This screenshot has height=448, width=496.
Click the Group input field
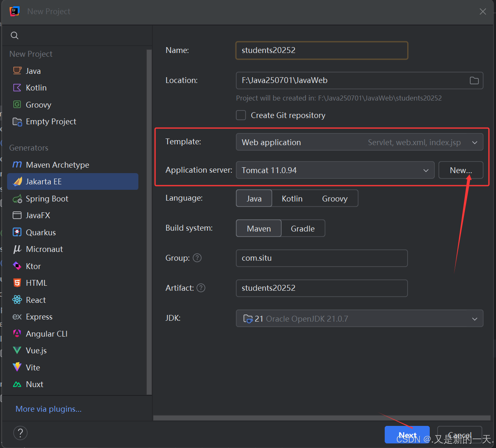point(322,258)
